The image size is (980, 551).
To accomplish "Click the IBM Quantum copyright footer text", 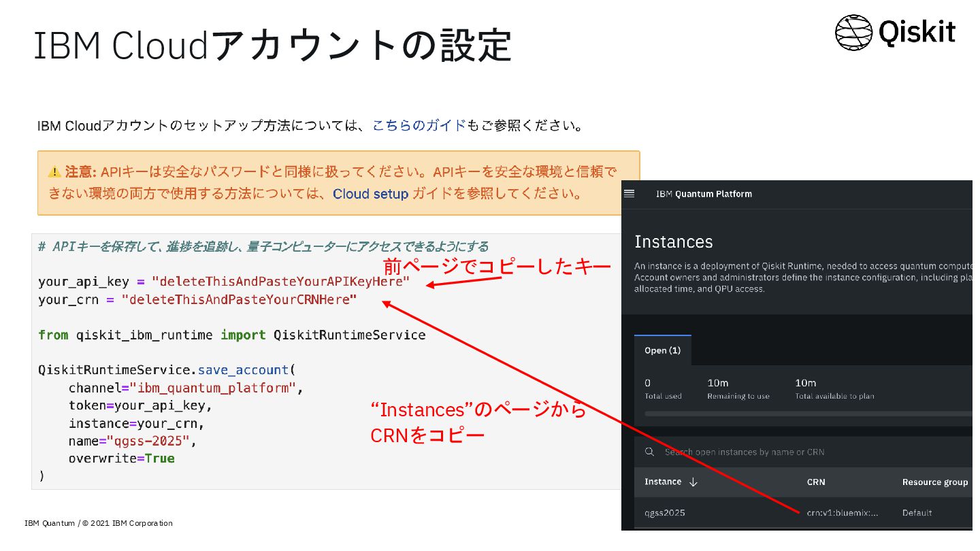I will (99, 523).
